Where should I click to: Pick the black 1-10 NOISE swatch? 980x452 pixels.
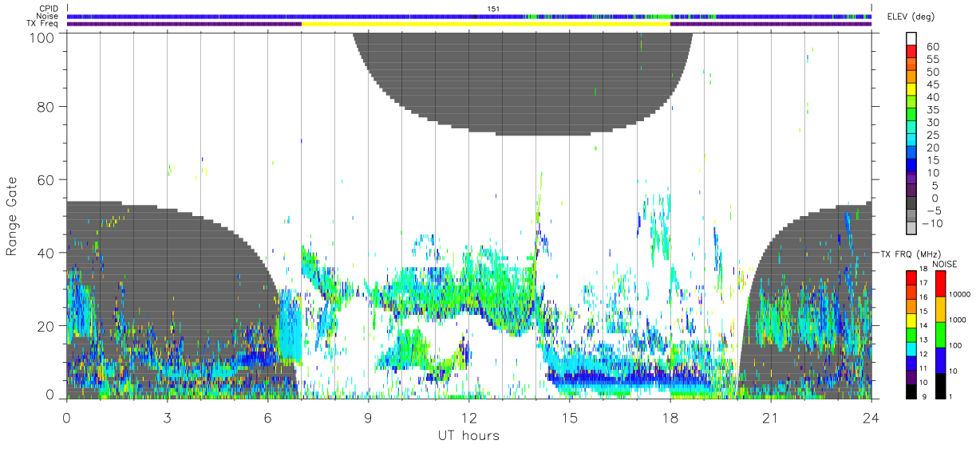[940, 385]
